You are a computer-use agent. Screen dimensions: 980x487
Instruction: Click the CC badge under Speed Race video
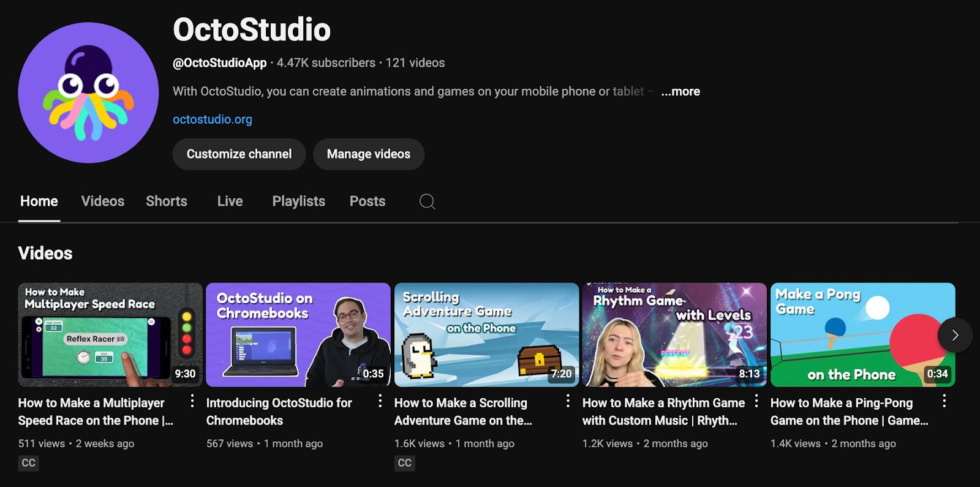point(29,463)
